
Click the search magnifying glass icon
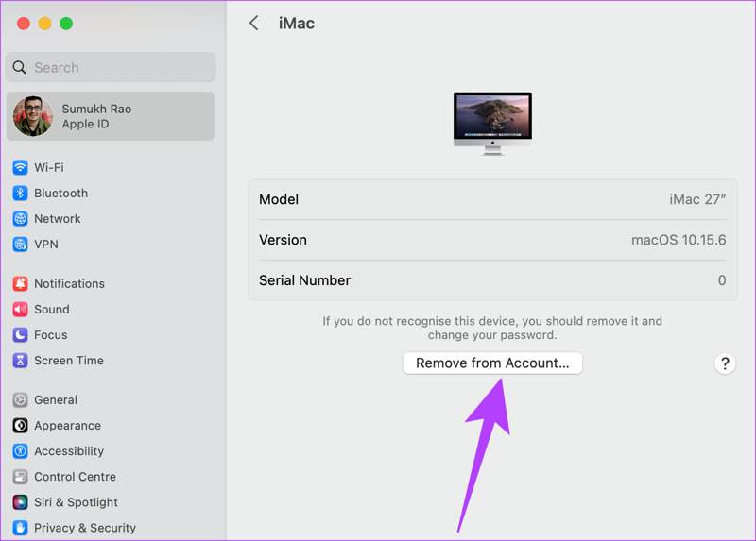tap(19, 67)
